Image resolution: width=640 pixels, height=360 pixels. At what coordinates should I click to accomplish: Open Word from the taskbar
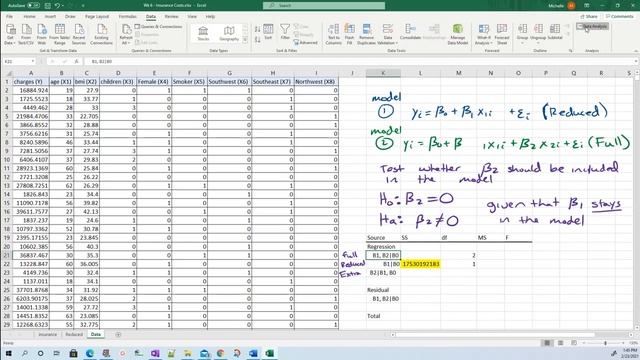(253, 353)
